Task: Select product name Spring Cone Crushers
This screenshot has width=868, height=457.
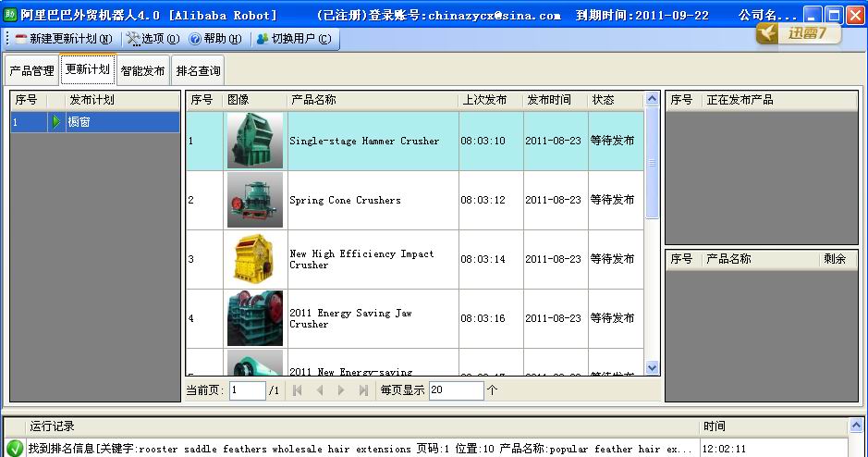Action: (345, 201)
